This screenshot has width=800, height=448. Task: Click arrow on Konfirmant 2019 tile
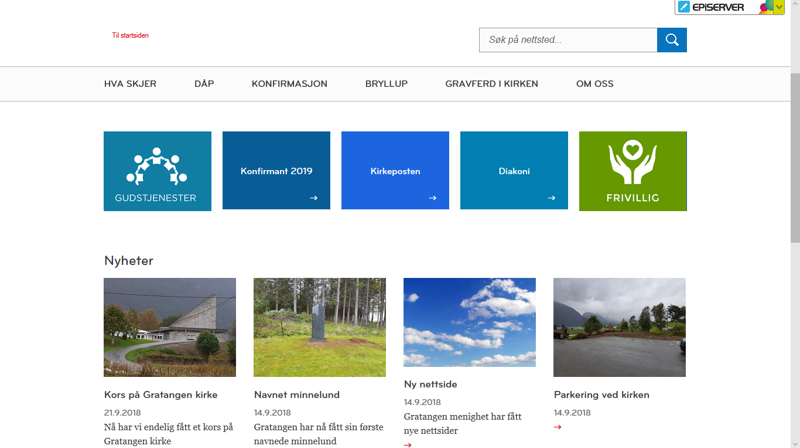point(313,198)
